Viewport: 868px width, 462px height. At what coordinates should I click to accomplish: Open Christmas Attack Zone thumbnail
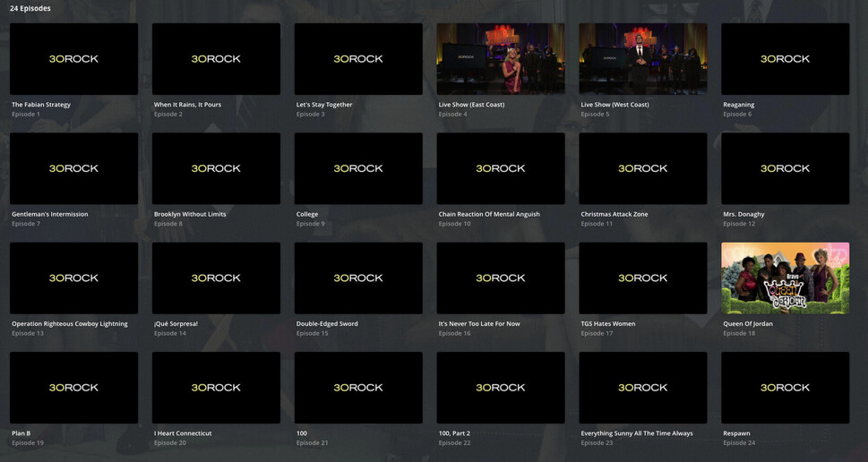(642, 168)
